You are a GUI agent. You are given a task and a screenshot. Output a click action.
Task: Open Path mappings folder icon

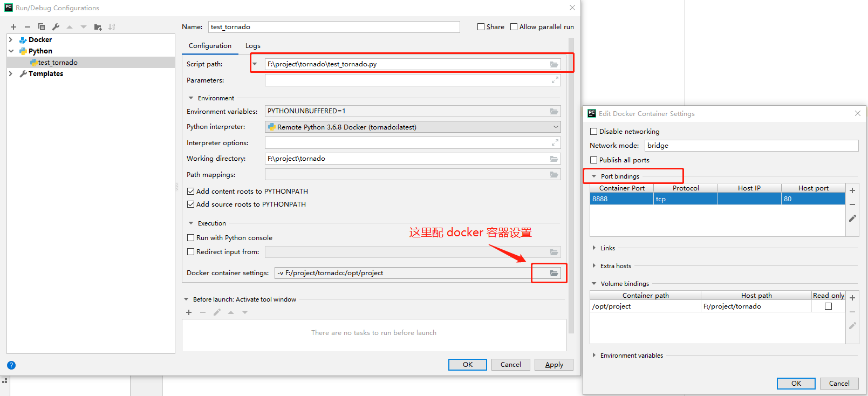click(x=554, y=175)
